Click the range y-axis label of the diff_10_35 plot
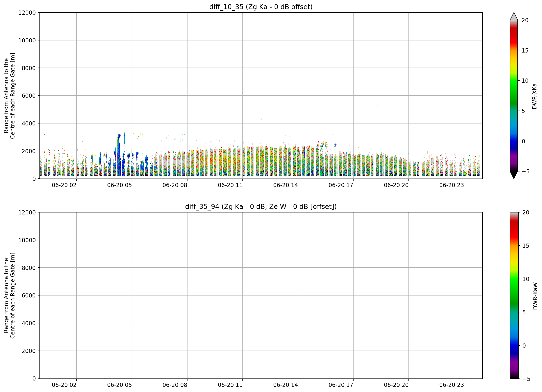Image resolution: width=542 pixels, height=392 pixels. (10, 96)
